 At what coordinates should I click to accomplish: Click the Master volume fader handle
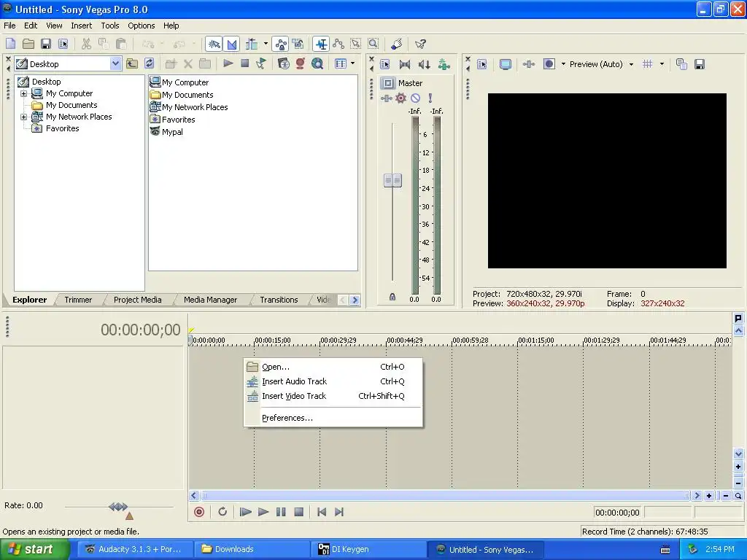(392, 181)
